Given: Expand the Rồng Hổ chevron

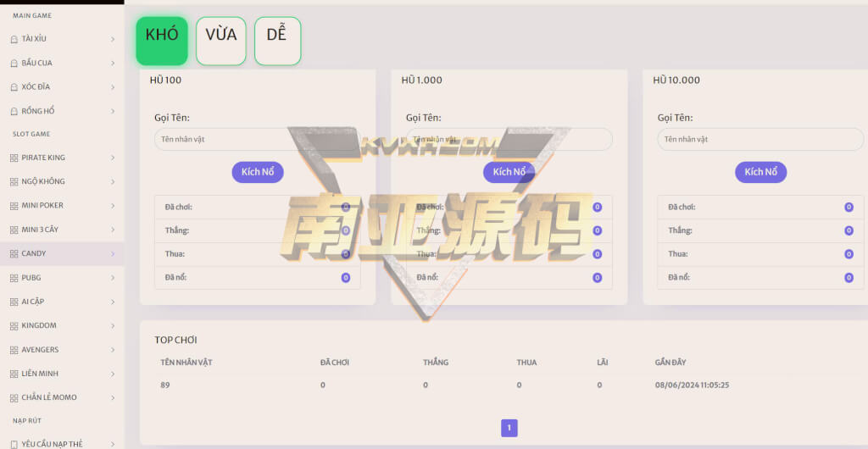Looking at the screenshot, I should [x=113, y=111].
